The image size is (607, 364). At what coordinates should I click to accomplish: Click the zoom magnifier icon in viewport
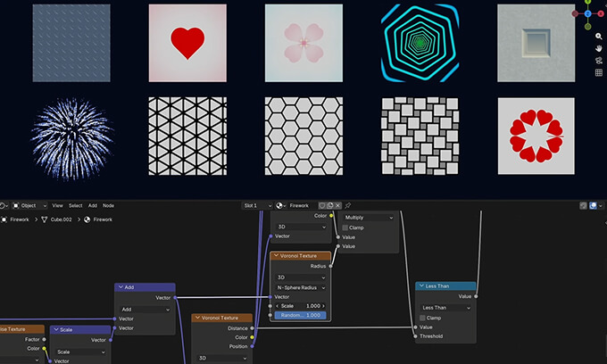(599, 37)
